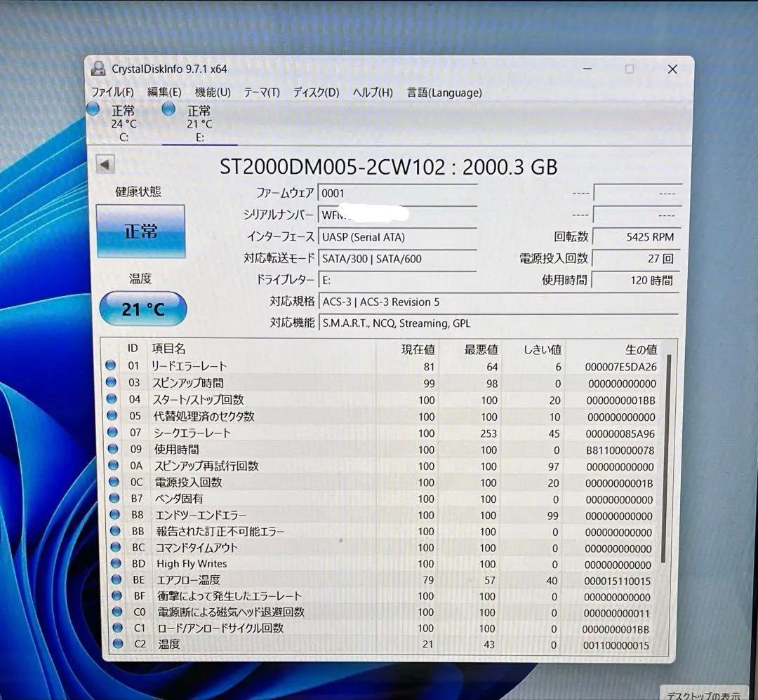Open the テーマ(T) menu
Image resolution: width=758 pixels, height=700 pixels.
(262, 93)
